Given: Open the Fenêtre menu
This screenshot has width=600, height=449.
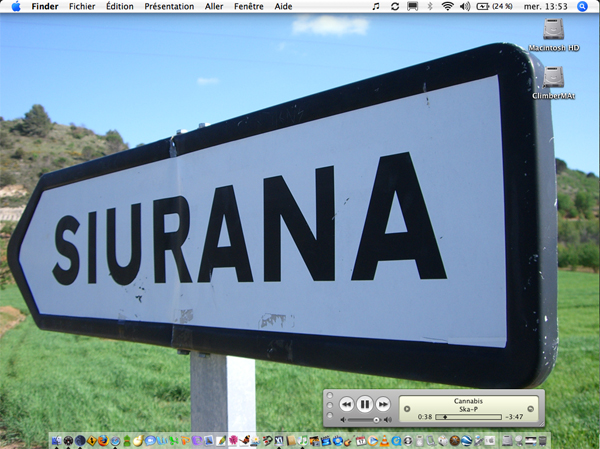Looking at the screenshot, I should (x=251, y=6).
